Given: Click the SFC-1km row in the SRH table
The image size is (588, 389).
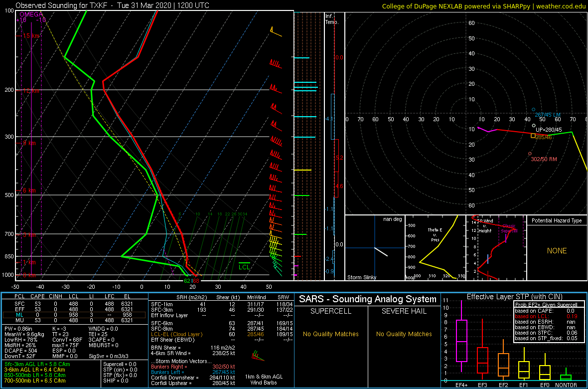Looking at the screenshot, I should click(221, 304).
